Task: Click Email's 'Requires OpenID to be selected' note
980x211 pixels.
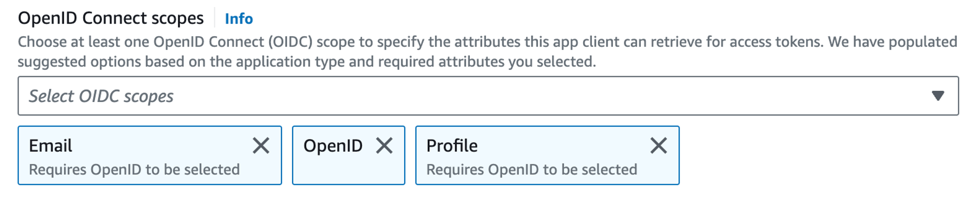Action: (134, 169)
